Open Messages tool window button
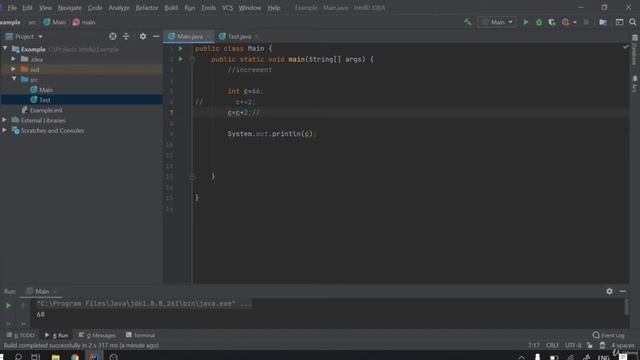Screen dimensions: 640x360 (x=97, y=335)
